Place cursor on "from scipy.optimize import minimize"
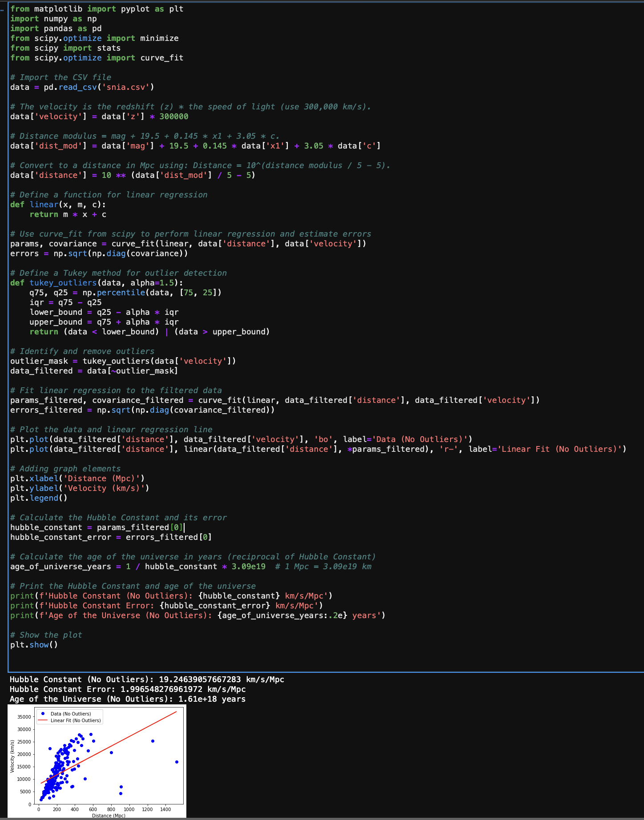 (x=94, y=38)
